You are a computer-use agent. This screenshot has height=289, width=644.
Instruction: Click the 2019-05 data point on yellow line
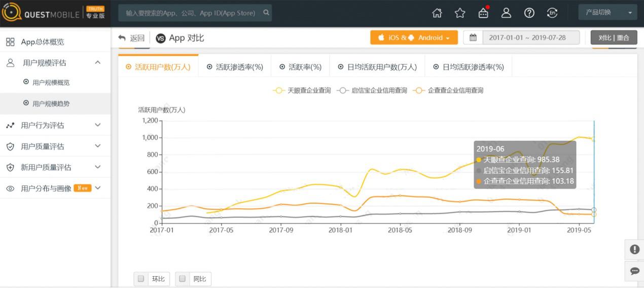click(x=579, y=137)
